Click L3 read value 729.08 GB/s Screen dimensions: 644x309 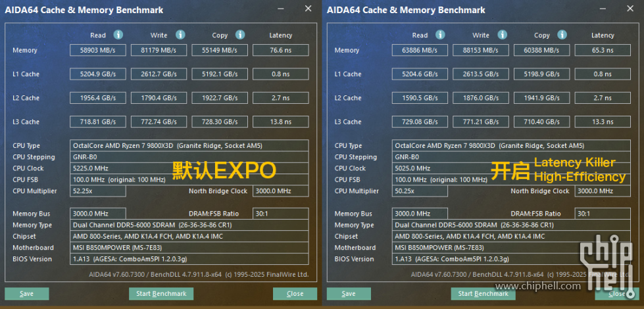420,122
